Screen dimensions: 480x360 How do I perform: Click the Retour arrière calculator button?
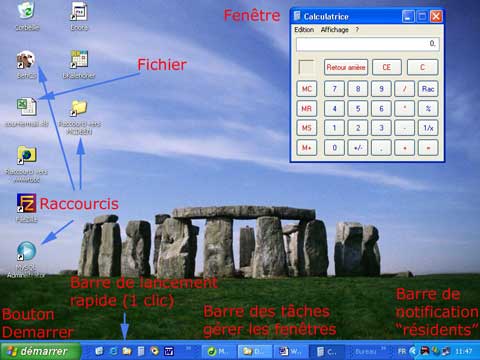click(x=346, y=67)
